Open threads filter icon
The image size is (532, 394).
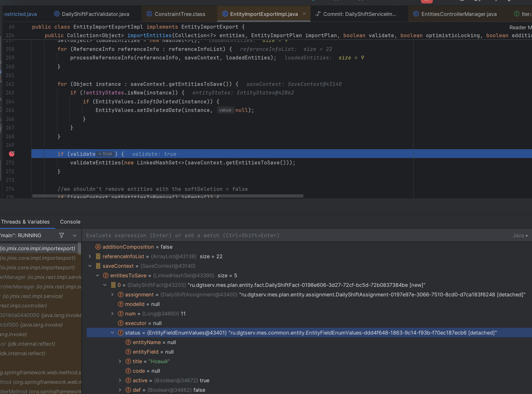62,235
